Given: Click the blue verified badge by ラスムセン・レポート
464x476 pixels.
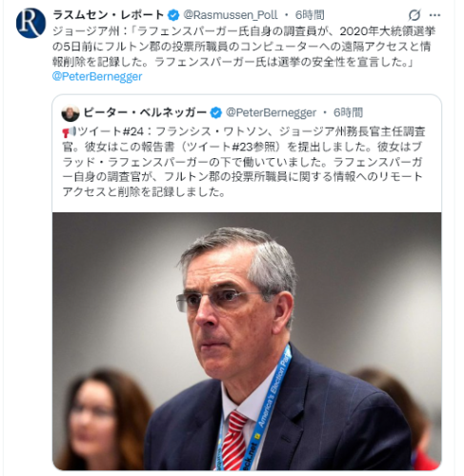Looking at the screenshot, I should [173, 15].
